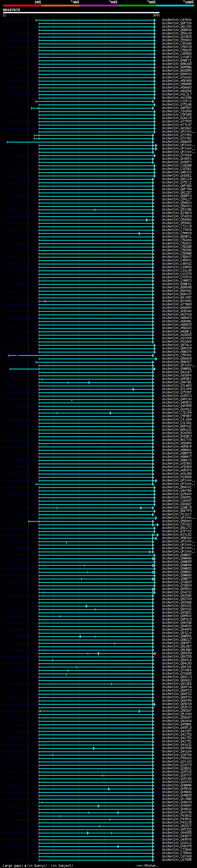
Task: Click hit label UniRef100_Q5K5A7
Action: (x=176, y=711)
